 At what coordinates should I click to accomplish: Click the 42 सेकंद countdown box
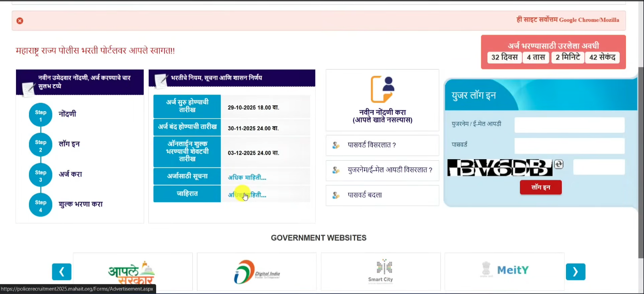(602, 57)
